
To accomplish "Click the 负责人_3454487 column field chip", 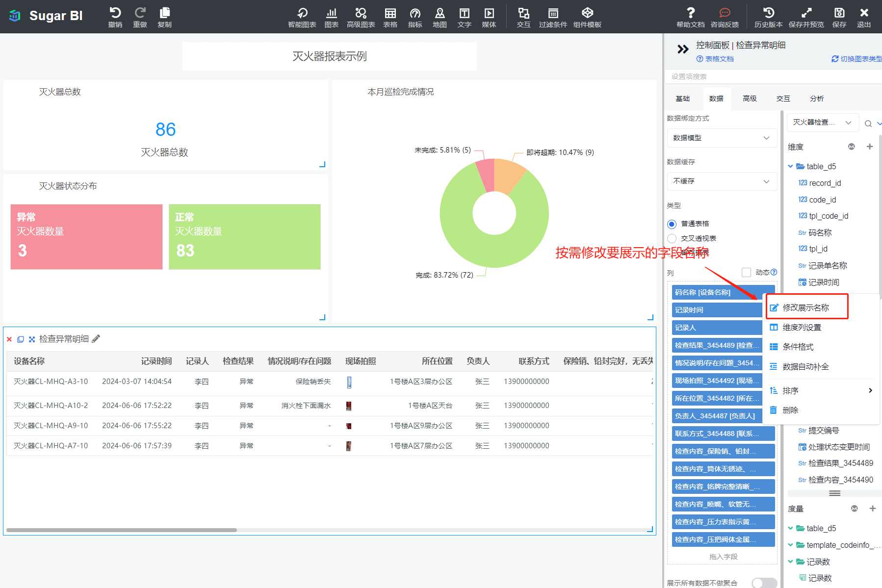I will tap(717, 416).
